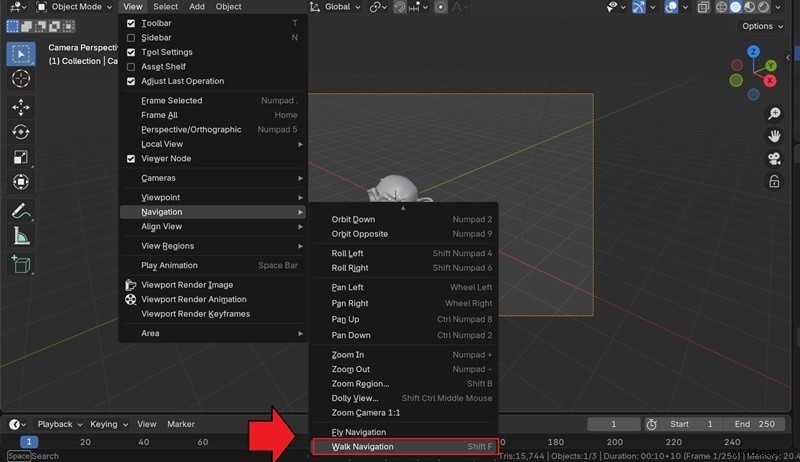800x462 pixels.
Task: Click the X axis on navigation gizmo
Action: 769,81
